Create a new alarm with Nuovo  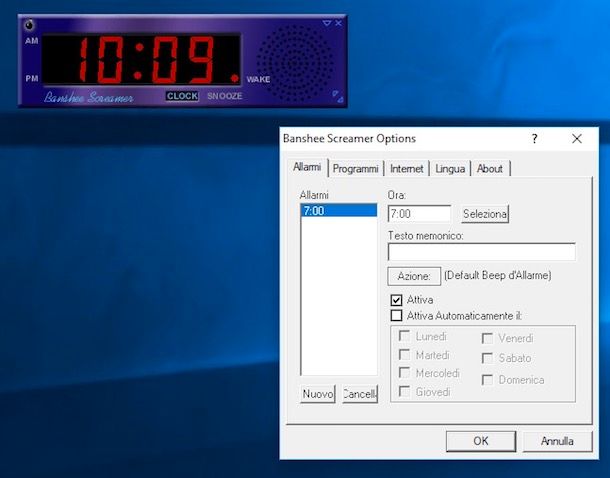point(317,394)
